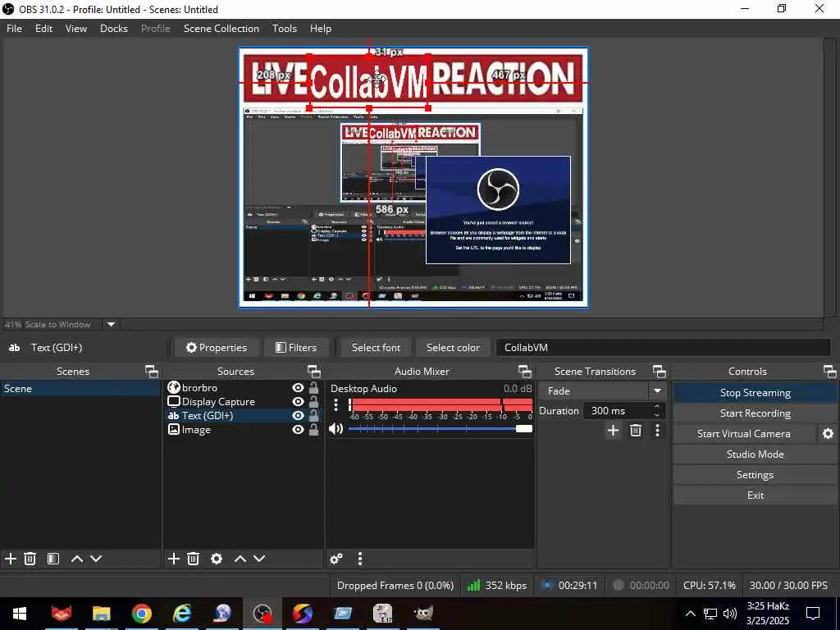Lock the Display Capture source

(x=313, y=401)
